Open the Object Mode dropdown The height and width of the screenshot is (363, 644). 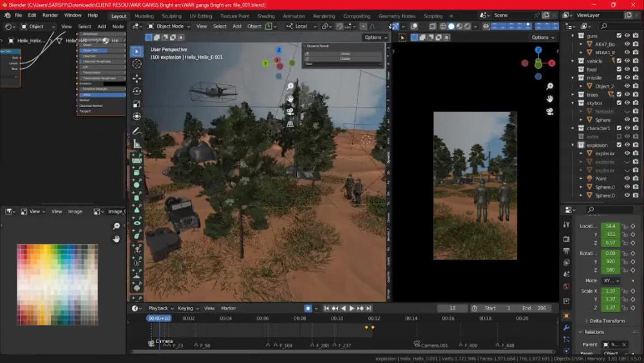(x=169, y=26)
